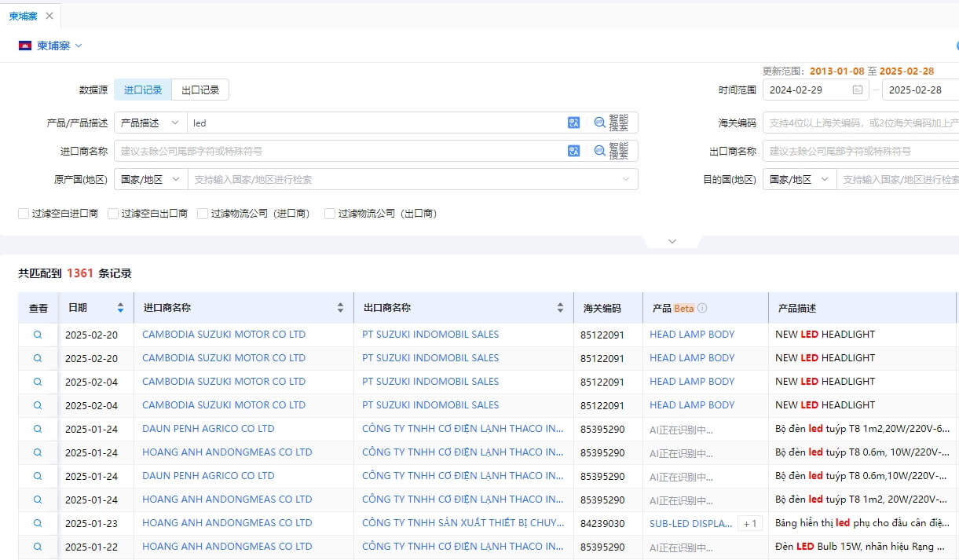Open 目的国 国家/地区 type dropdown
The image size is (959, 560).
[x=800, y=179]
